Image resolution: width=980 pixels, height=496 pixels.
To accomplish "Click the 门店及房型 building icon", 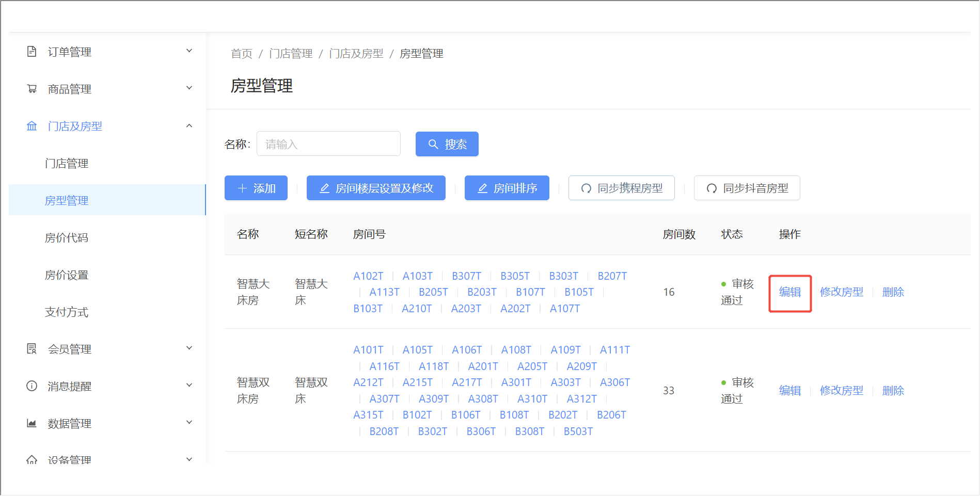I will 31,125.
